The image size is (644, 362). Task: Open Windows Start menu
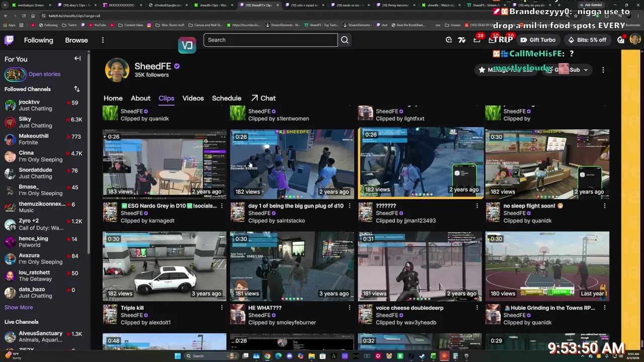point(178,356)
